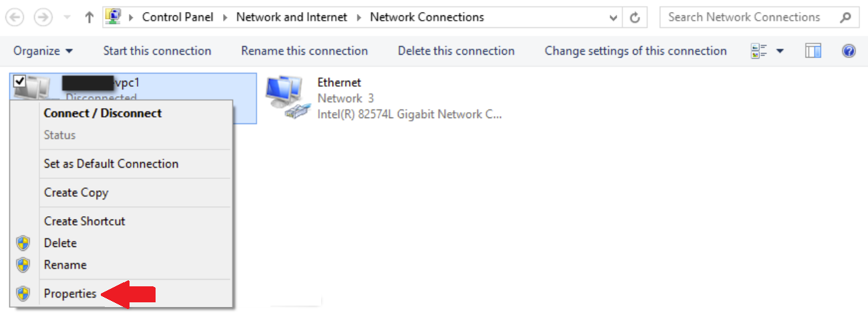
Task: Go up one folder level
Action: [89, 18]
